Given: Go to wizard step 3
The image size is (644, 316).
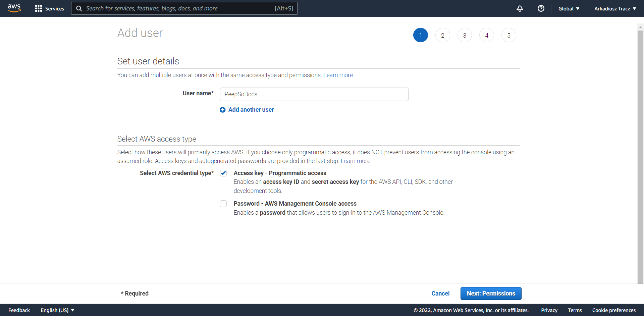Looking at the screenshot, I should pos(465,35).
